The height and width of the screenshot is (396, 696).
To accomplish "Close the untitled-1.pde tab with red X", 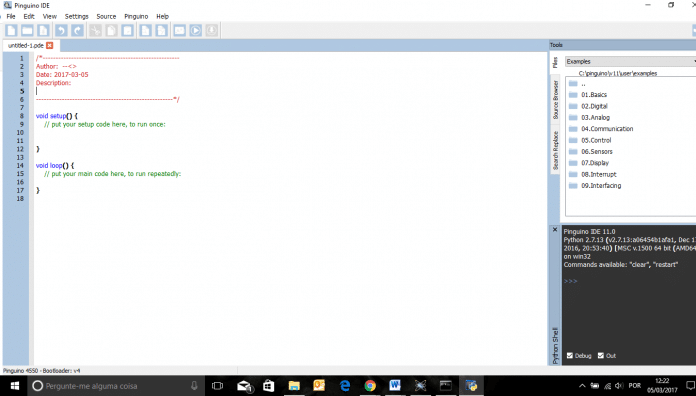I will [x=50, y=45].
